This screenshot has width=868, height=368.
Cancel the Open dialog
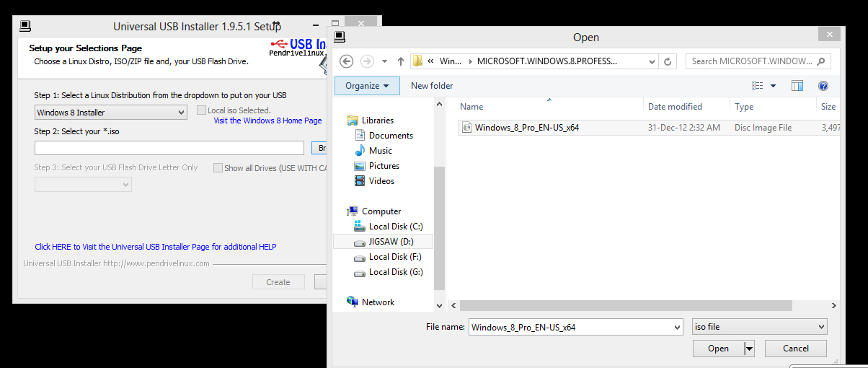796,349
